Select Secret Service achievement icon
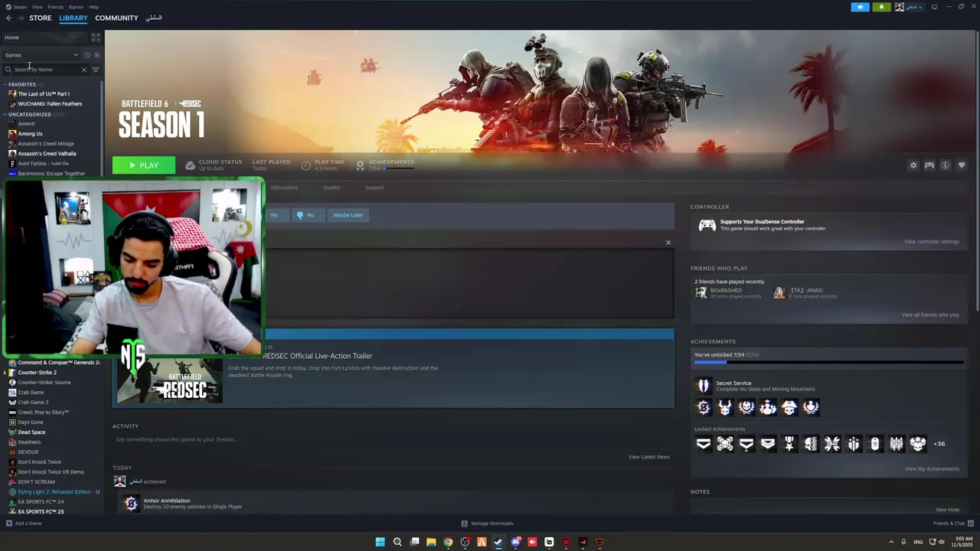This screenshot has height=551, width=980. click(x=703, y=386)
